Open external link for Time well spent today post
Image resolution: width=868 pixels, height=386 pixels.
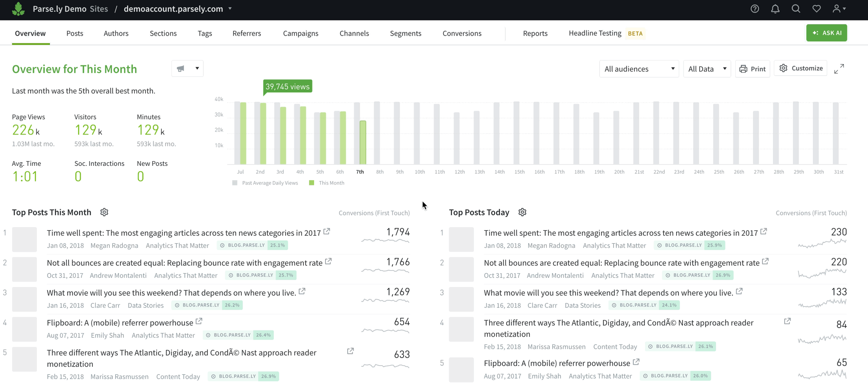(x=764, y=231)
